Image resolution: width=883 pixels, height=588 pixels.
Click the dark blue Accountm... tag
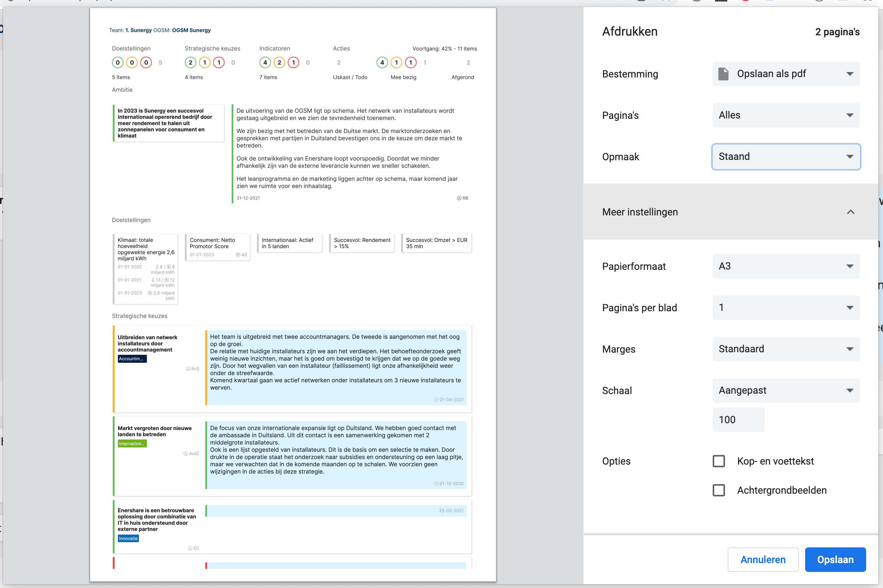(x=132, y=359)
